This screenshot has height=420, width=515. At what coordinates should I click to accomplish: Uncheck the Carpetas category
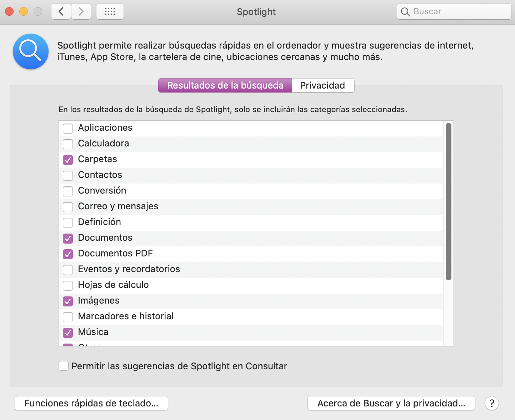coord(68,160)
